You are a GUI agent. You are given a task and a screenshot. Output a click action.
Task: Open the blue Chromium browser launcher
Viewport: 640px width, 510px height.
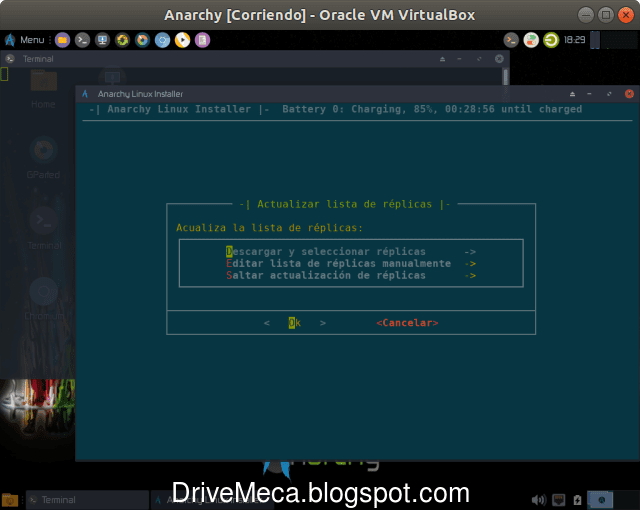pyautogui.click(x=162, y=40)
